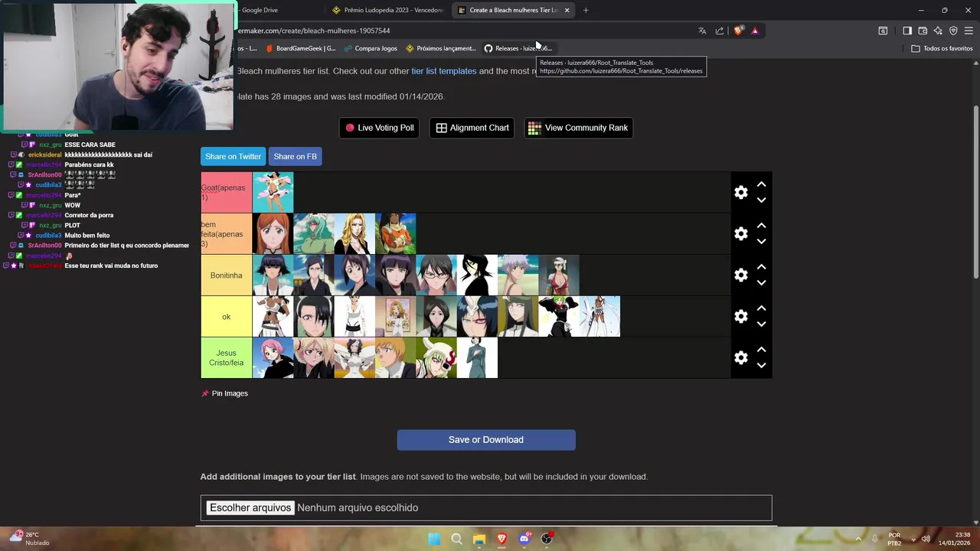Select the Goat tier label cell
This screenshot has height=551, width=980.
pos(226,192)
